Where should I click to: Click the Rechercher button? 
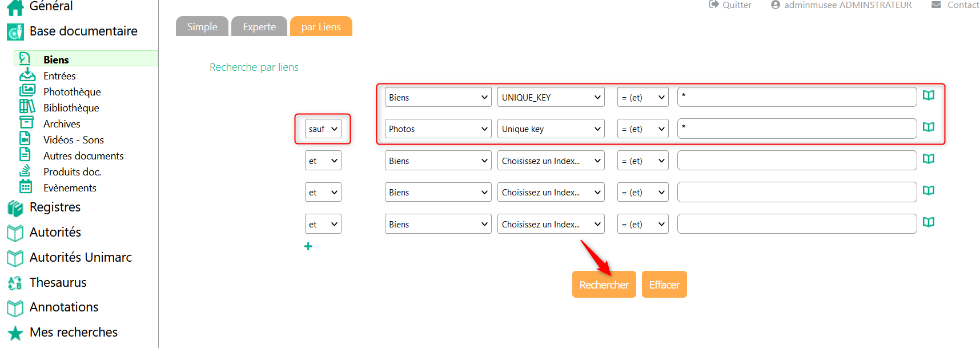tap(604, 285)
